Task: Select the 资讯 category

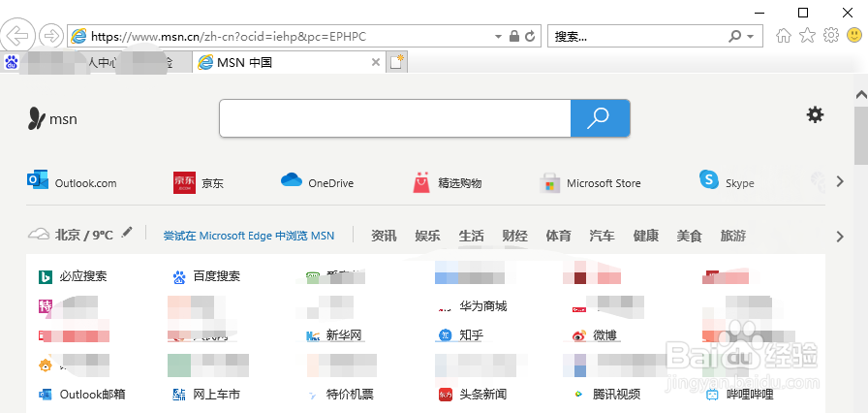Action: (x=384, y=236)
